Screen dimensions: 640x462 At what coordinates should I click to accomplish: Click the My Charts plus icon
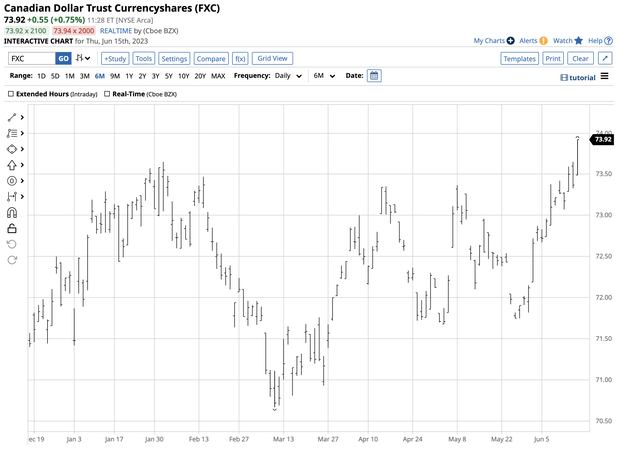tap(511, 41)
